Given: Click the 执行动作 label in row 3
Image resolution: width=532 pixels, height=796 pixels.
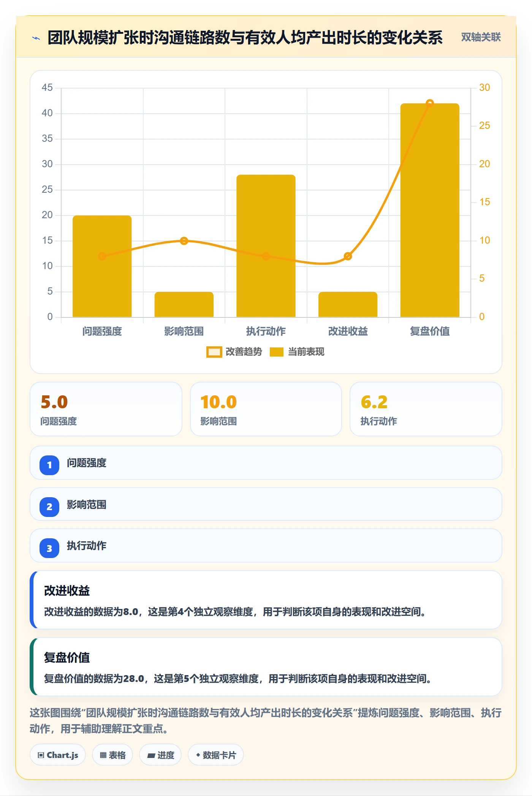Looking at the screenshot, I should [x=87, y=546].
